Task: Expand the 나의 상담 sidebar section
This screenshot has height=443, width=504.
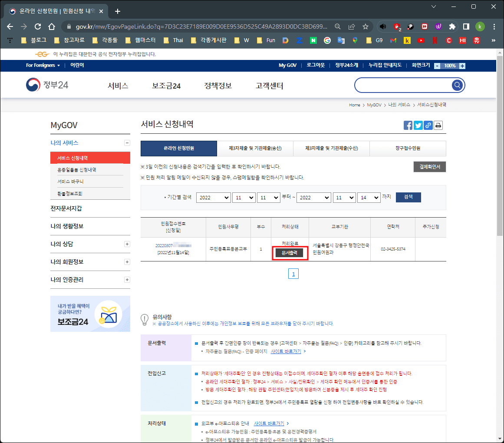Action: pos(127,243)
